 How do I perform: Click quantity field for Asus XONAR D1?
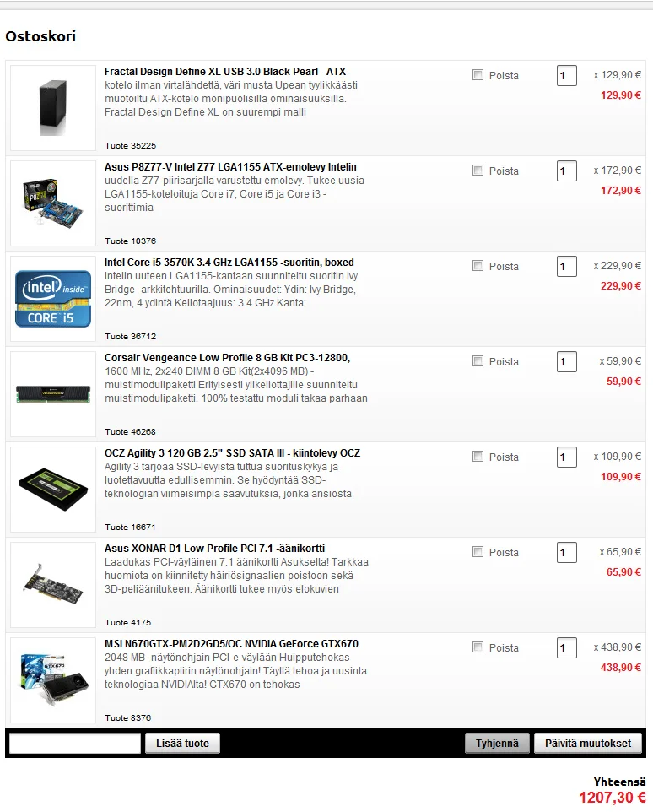pyautogui.click(x=567, y=552)
